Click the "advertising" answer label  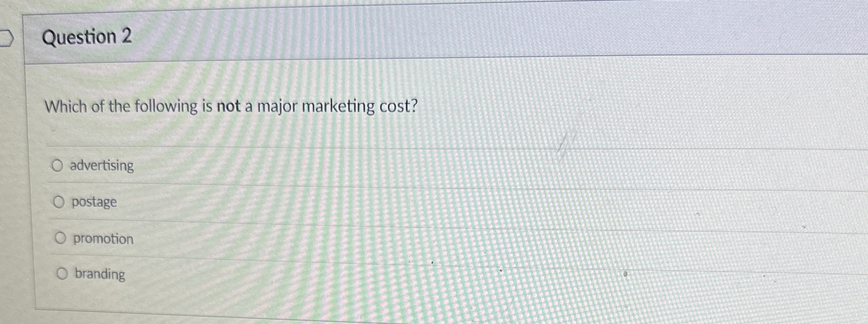coord(102,166)
